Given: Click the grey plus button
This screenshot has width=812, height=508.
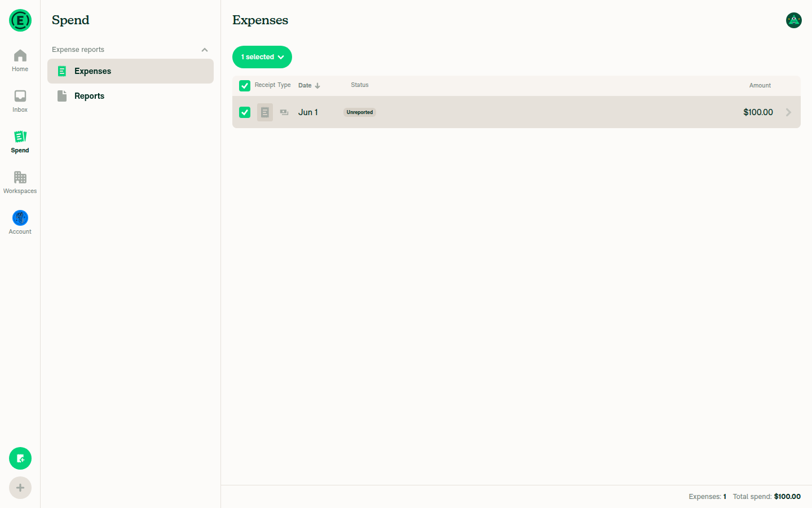Looking at the screenshot, I should [x=20, y=488].
